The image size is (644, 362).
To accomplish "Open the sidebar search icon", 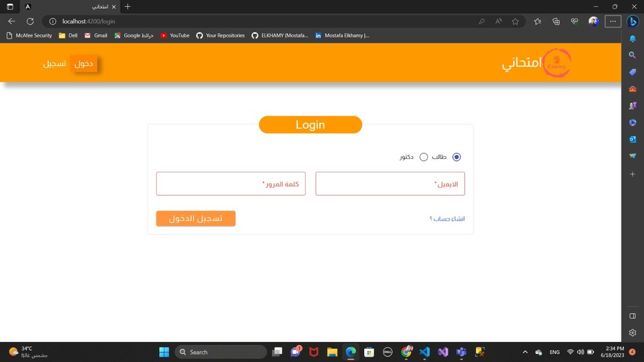I will click(633, 55).
